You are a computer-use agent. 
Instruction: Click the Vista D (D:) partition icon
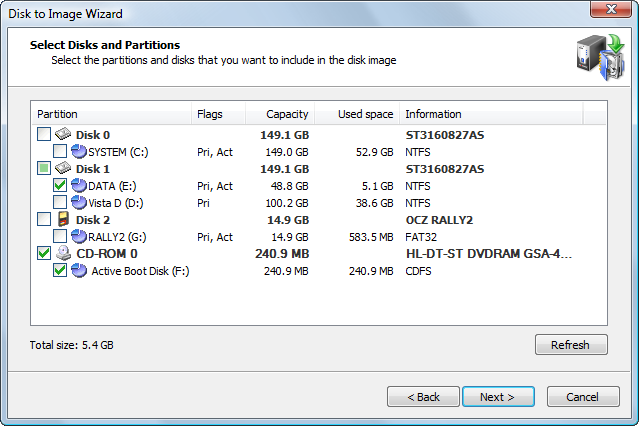point(79,203)
